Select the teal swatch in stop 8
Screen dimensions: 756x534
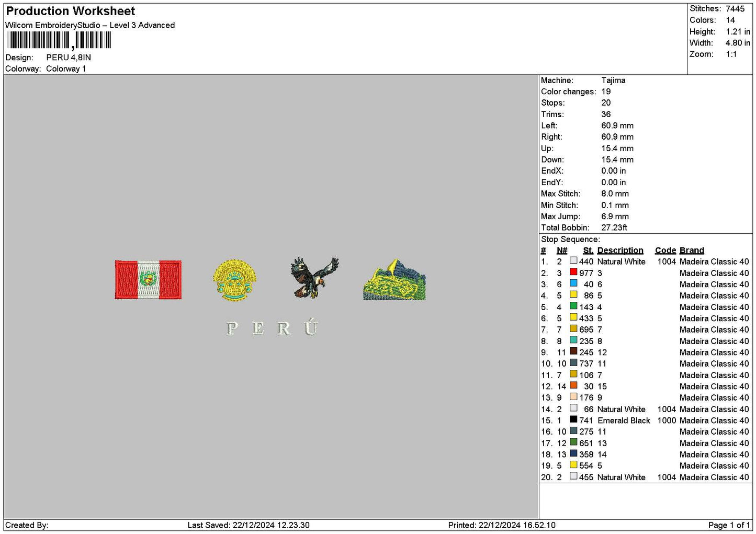pyautogui.click(x=573, y=340)
